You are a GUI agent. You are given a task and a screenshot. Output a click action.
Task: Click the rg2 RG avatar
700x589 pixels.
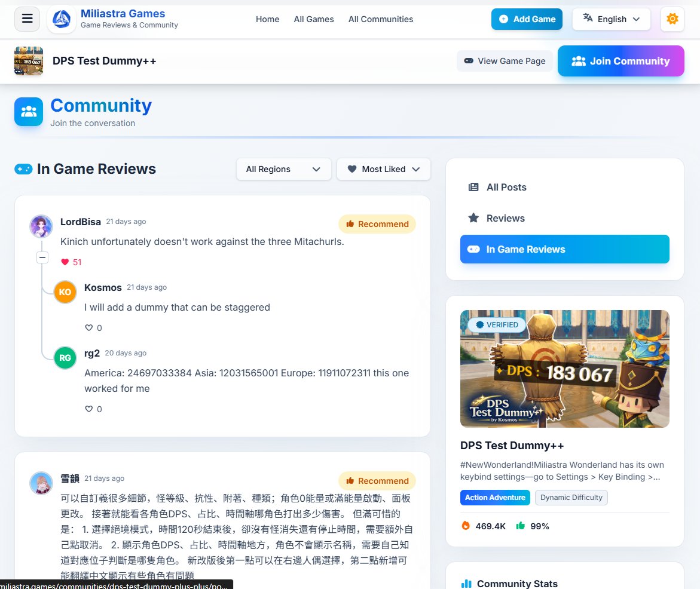tap(65, 357)
